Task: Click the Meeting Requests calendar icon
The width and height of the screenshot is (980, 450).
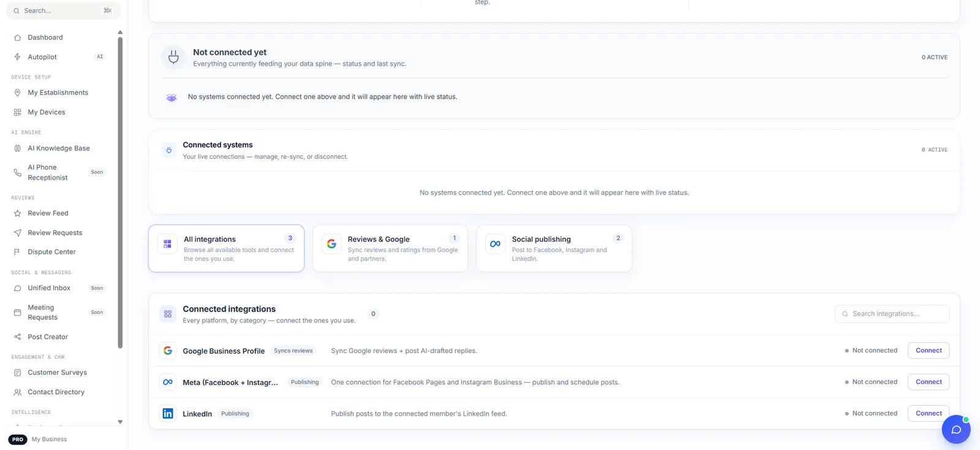Action: pyautogui.click(x=17, y=313)
